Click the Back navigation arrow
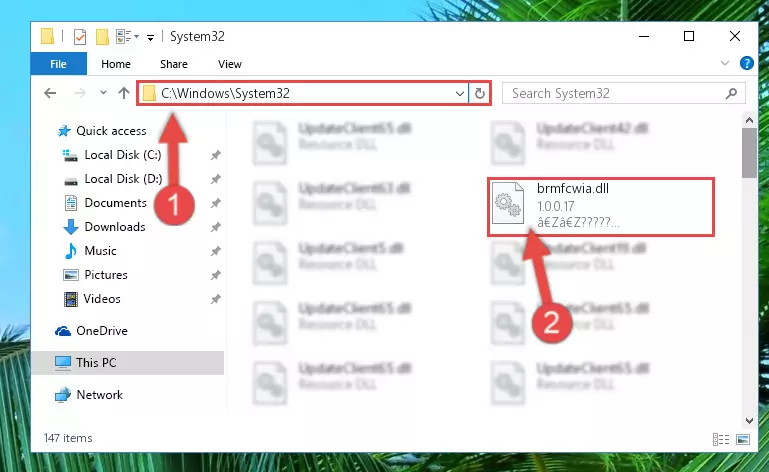 [50, 93]
